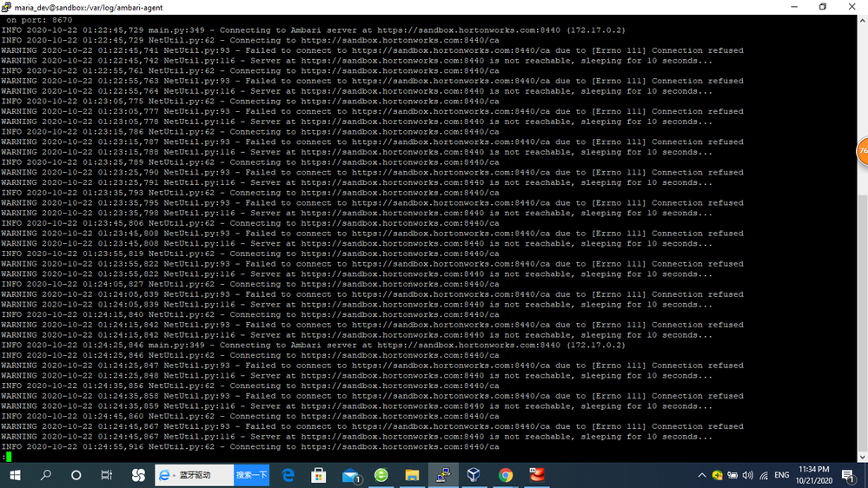Click WARNING line at 01:22:45,741
This screenshot has width=868, height=488.
pos(372,50)
